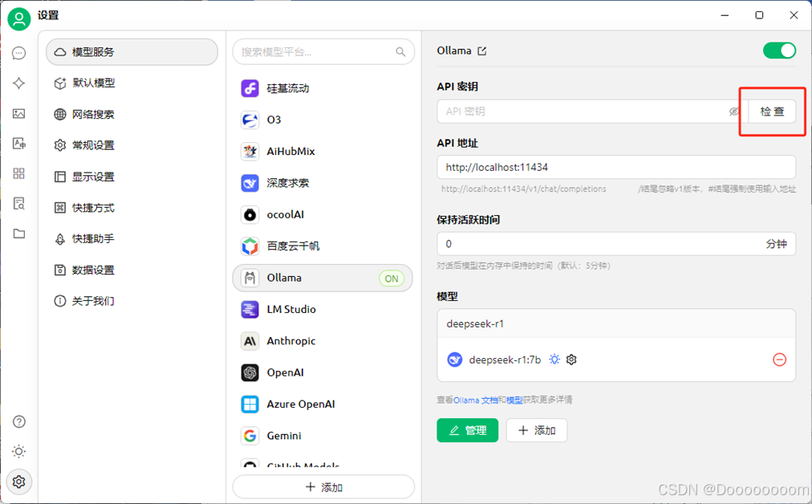Disable the Ollama provider switch

point(779,51)
